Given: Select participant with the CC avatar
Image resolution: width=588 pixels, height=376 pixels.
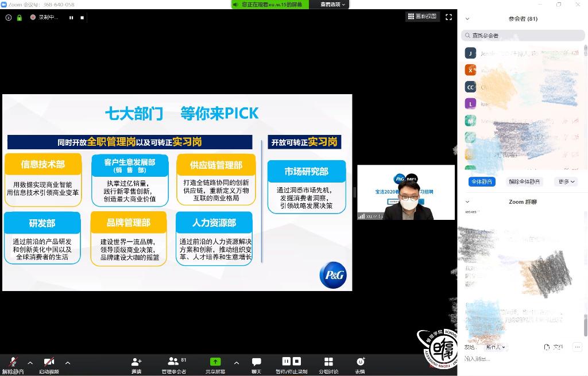Looking at the screenshot, I should [470, 87].
